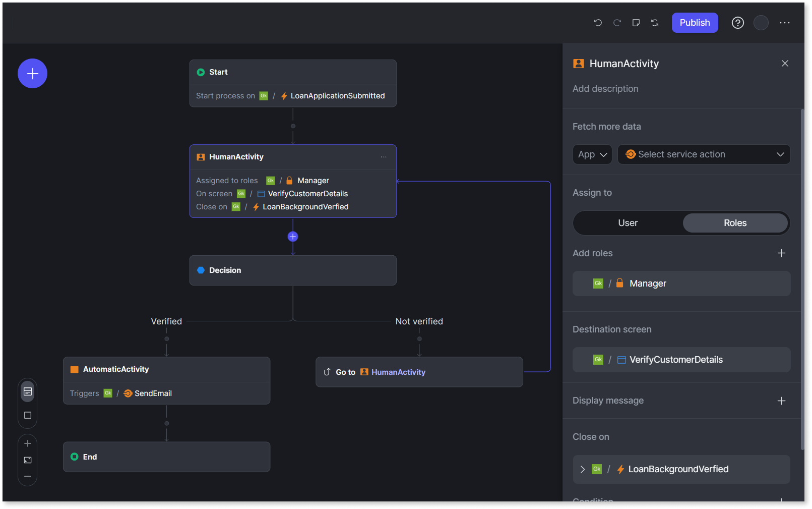The image size is (812, 509).
Task: Open help via the question mark icon
Action: [x=737, y=23]
